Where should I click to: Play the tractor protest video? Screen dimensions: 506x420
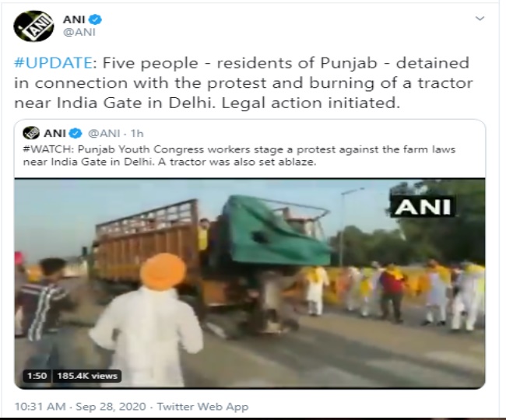(250, 283)
